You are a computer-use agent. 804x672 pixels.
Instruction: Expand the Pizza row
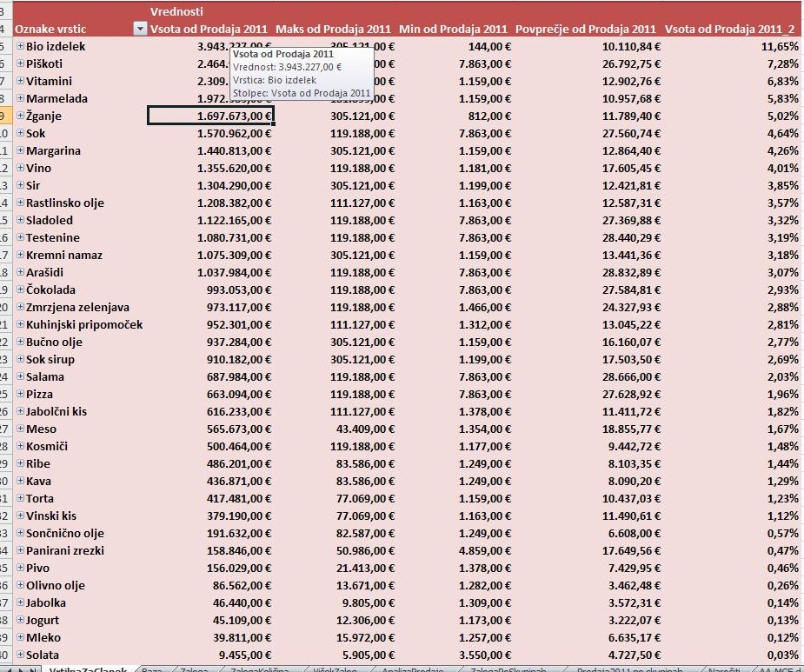tap(20, 394)
